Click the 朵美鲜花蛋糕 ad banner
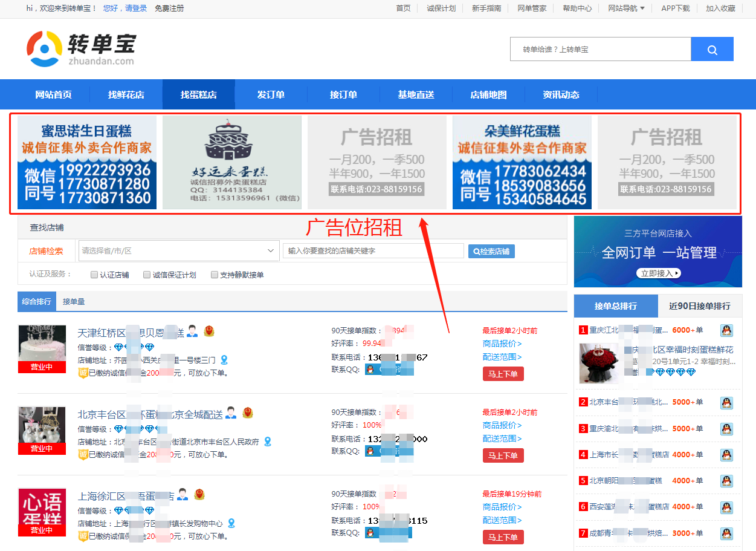 tap(522, 162)
